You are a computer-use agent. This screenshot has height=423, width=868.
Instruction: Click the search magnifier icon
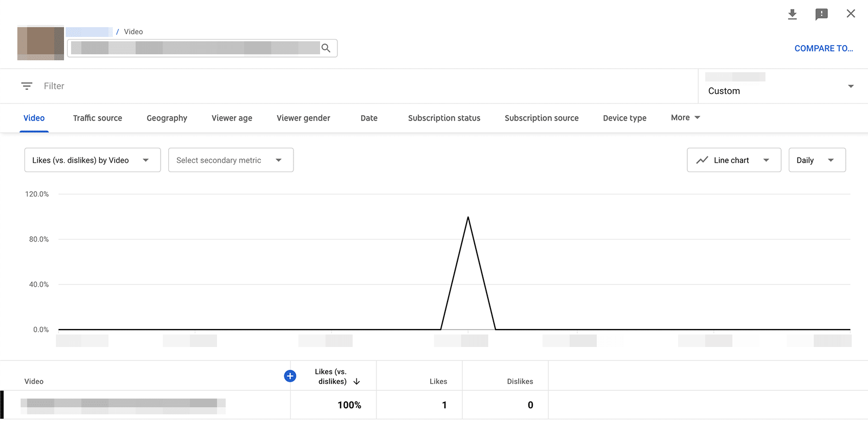tap(326, 48)
